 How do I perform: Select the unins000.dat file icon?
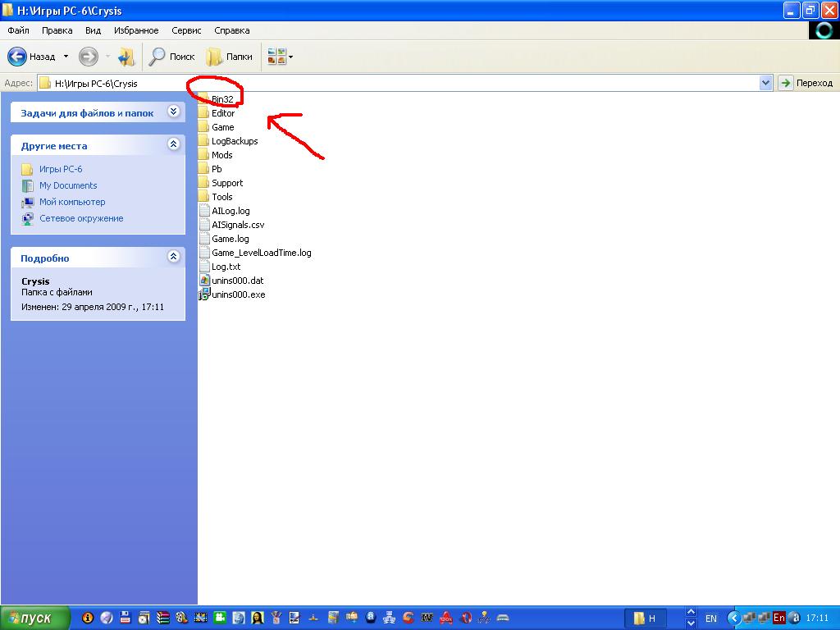(204, 281)
